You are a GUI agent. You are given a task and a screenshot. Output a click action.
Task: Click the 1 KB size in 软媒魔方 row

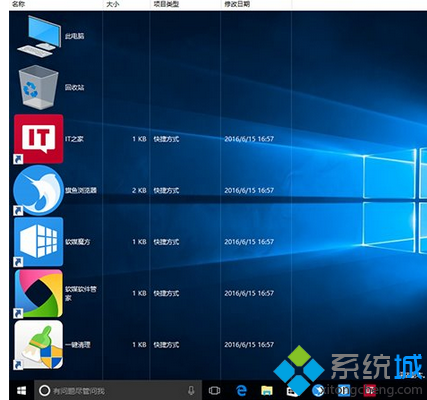pos(139,242)
